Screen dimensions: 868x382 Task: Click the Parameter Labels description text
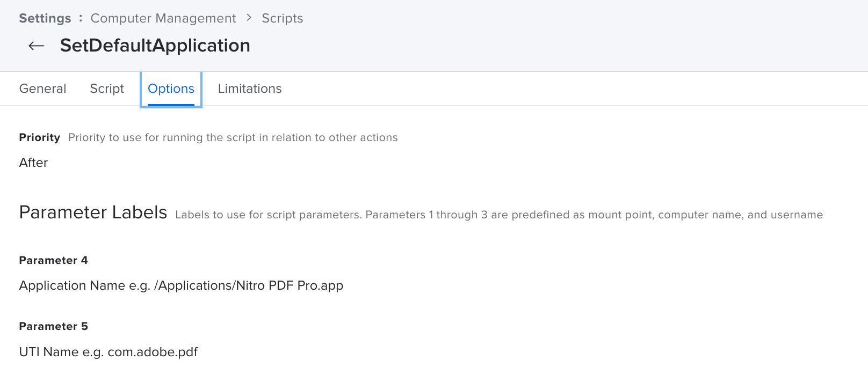pyautogui.click(x=499, y=215)
